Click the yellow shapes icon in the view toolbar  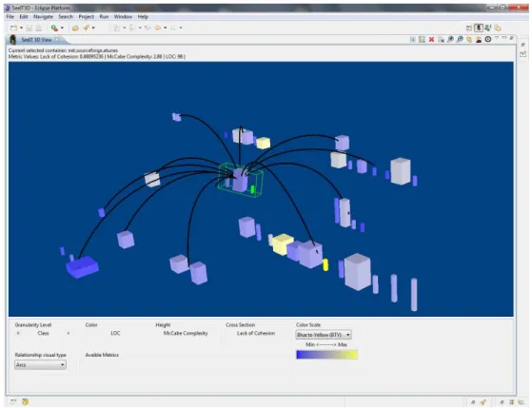469,40
